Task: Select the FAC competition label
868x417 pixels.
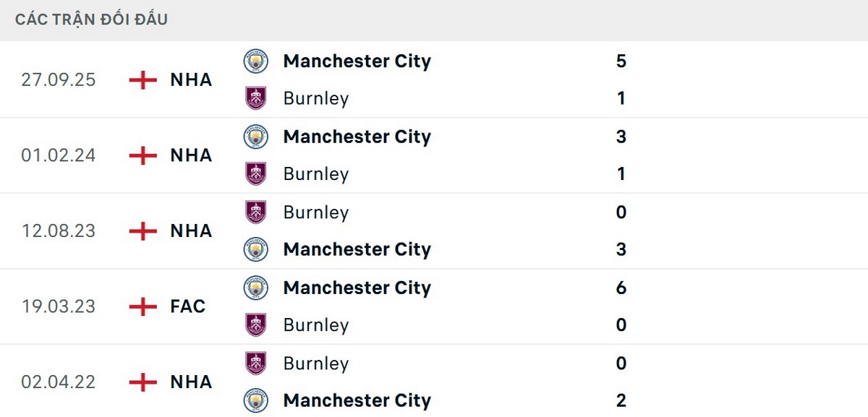Action: click(187, 306)
